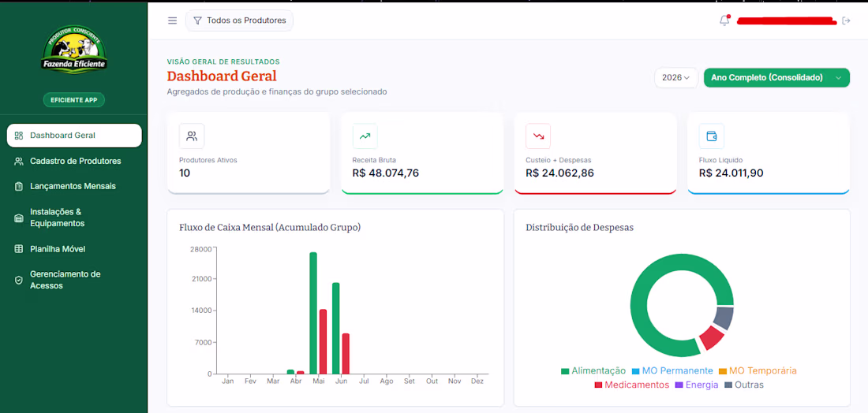Click the VISÃO GERAL DE RESULTADOS label

[x=223, y=62]
